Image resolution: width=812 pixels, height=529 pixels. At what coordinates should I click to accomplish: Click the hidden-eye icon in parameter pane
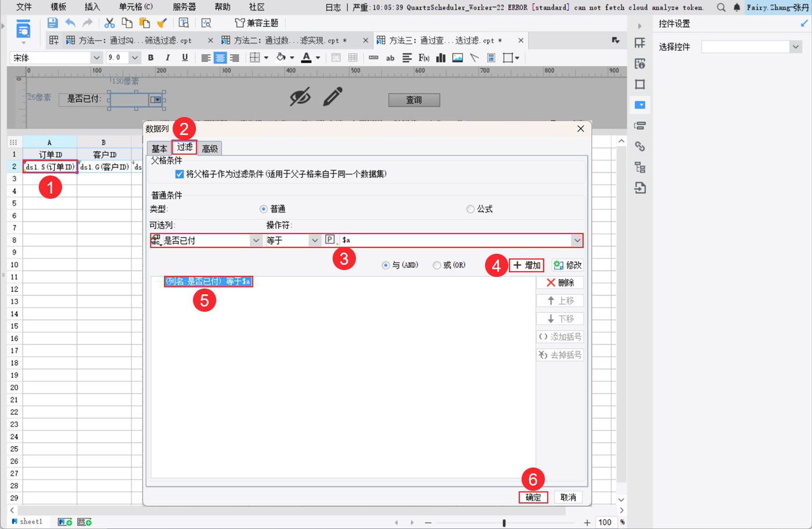[x=300, y=97]
